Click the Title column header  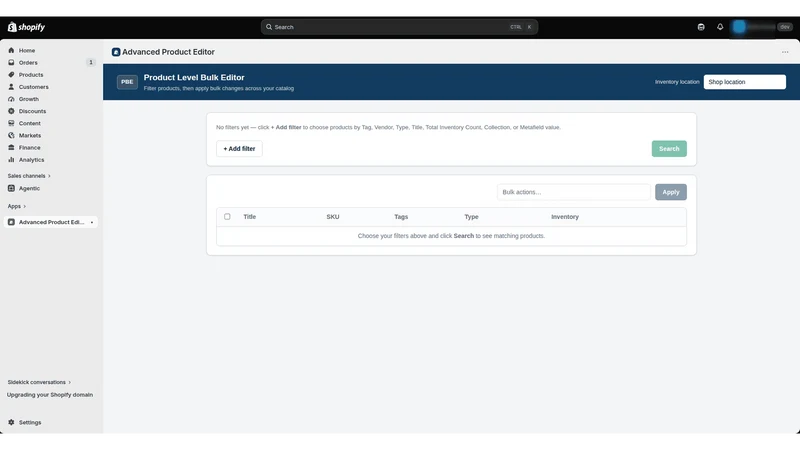(x=249, y=217)
